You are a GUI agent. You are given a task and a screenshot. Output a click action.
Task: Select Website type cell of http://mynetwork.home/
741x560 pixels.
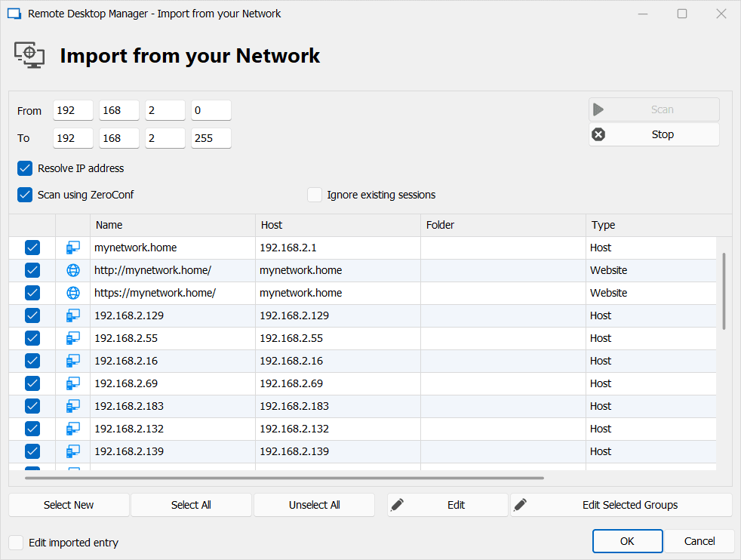pos(651,270)
